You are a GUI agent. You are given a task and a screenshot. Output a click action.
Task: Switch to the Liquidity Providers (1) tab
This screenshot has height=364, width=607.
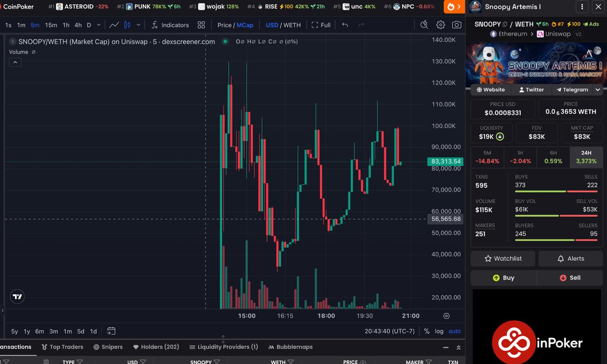(x=224, y=347)
